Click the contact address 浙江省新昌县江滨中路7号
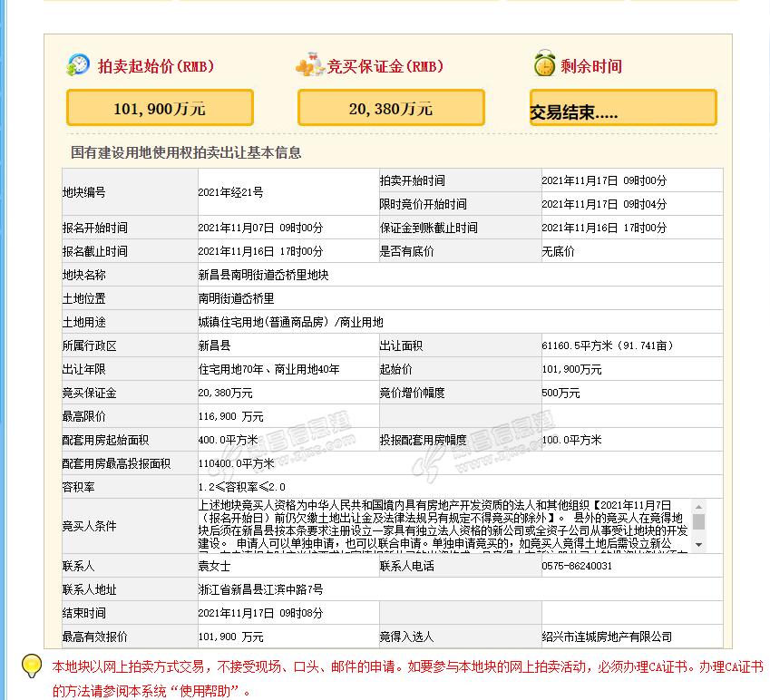Screen dimensions: 770x700 point(260,589)
